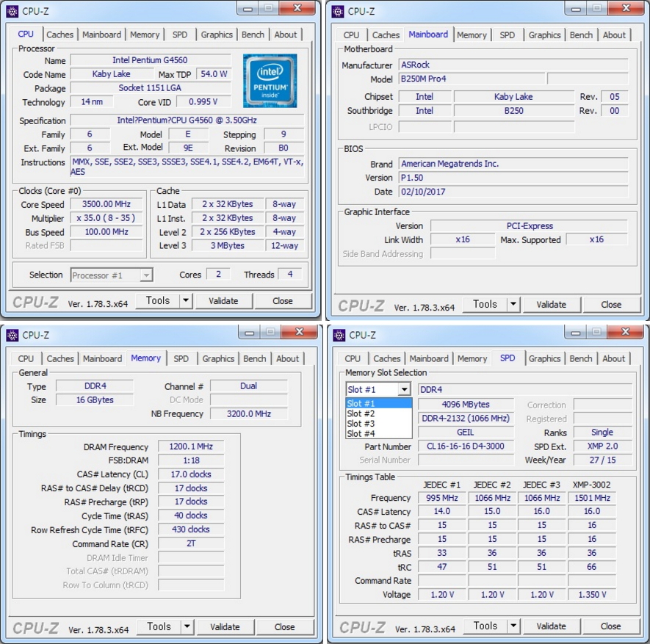Click the CPU-Z title icon in Memory window
This screenshot has width=650, height=644.
12,335
